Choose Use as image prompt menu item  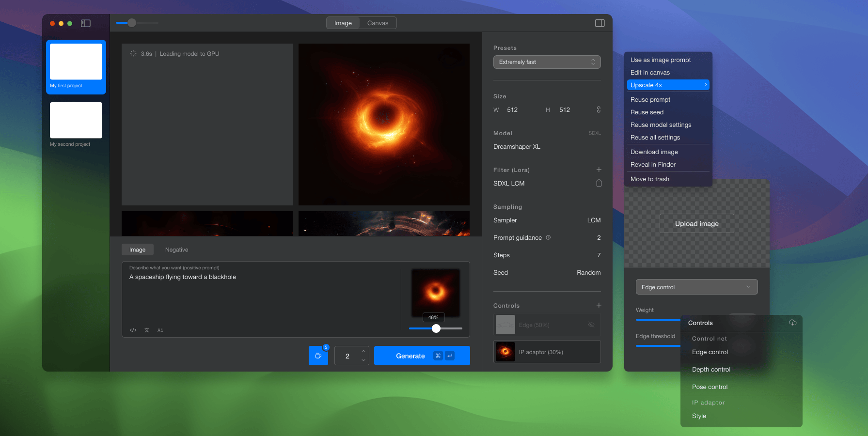point(668,60)
